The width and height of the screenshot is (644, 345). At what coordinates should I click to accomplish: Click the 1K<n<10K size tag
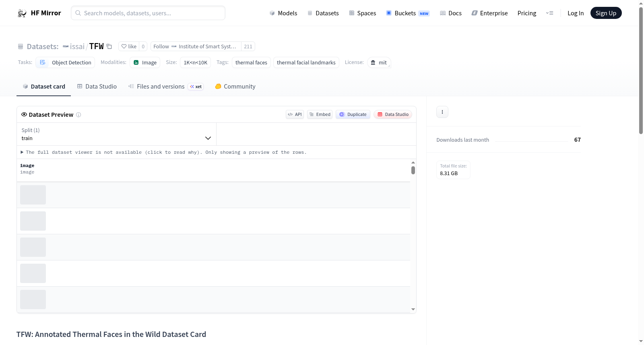tap(196, 62)
